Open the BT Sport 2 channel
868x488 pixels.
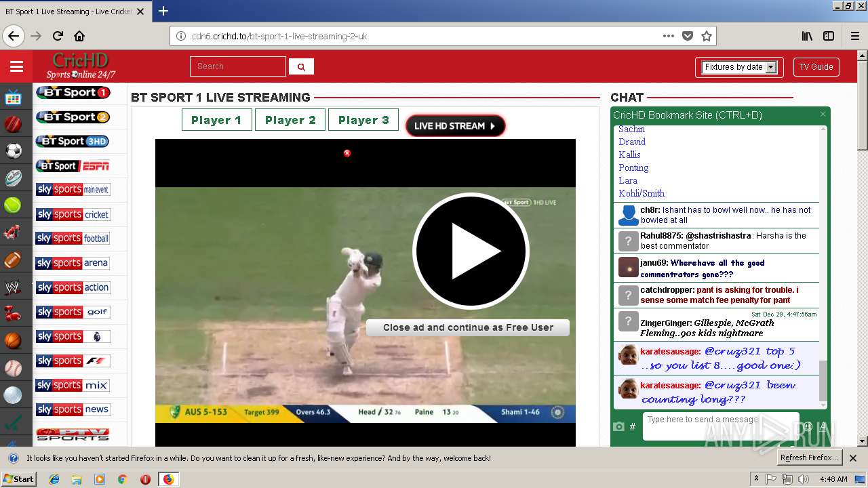point(73,117)
